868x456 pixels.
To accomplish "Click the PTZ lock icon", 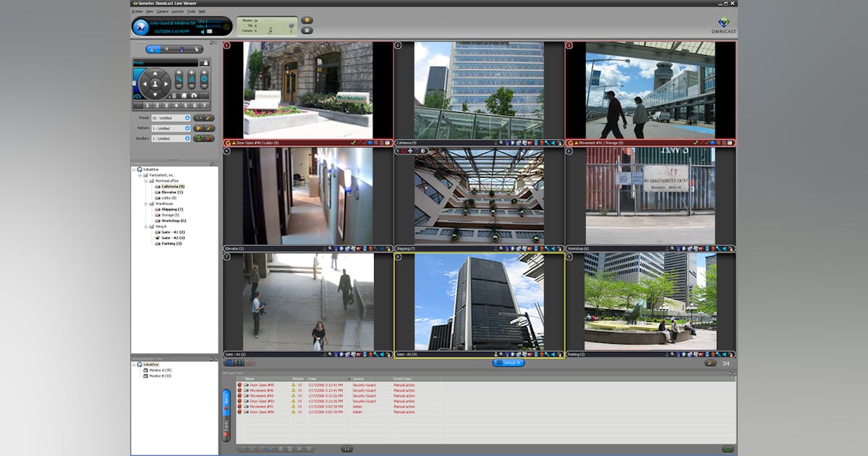I will (x=205, y=63).
